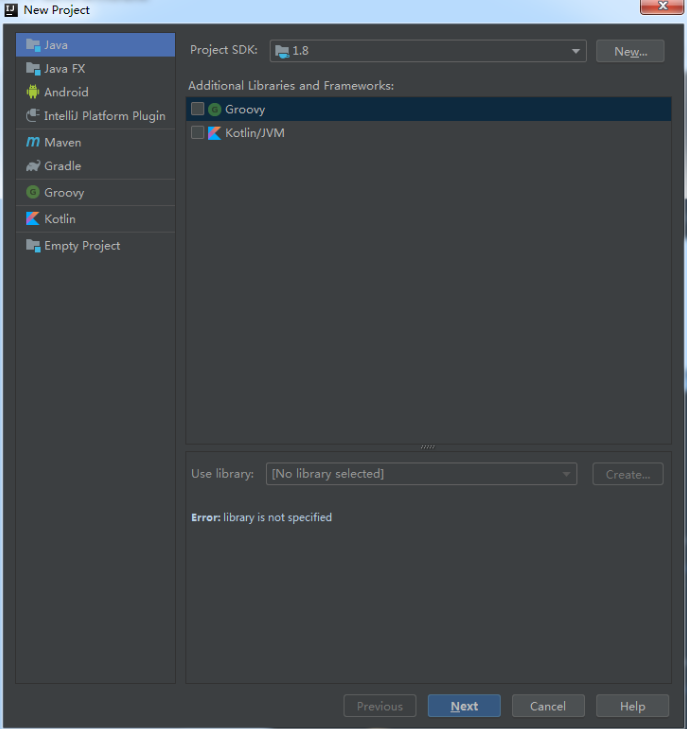Viewport: 687px width, 729px height.
Task: Click the panel splitter grip handle
Action: point(428,447)
